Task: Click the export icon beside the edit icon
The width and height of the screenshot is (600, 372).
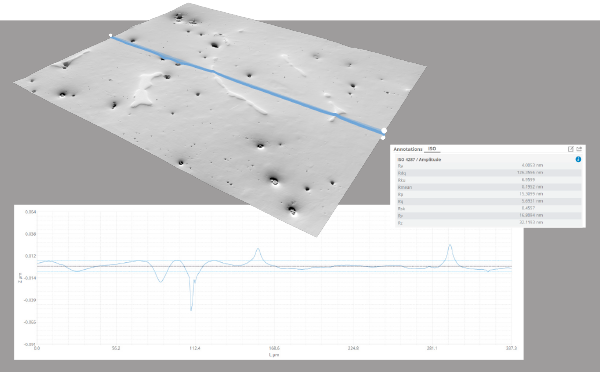Action: (579, 149)
